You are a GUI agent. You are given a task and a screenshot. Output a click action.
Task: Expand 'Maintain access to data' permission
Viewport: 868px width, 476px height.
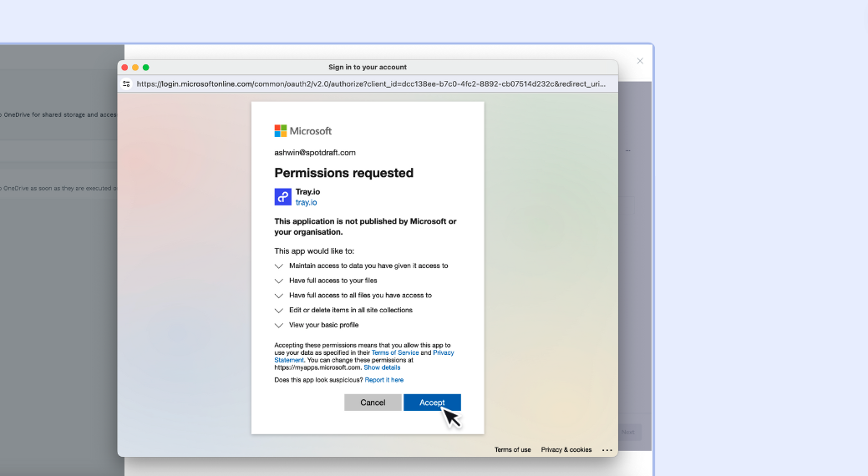279,266
